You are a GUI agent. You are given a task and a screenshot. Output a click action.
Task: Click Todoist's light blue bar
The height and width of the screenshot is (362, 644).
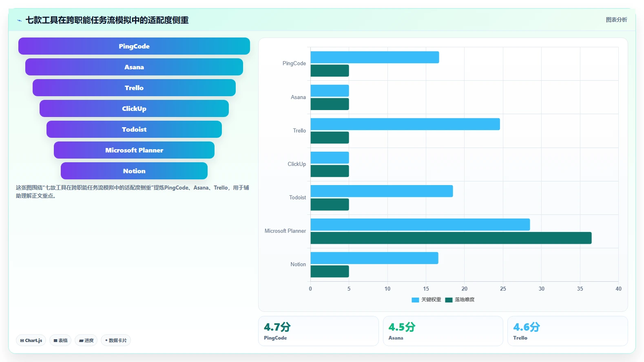(382, 191)
